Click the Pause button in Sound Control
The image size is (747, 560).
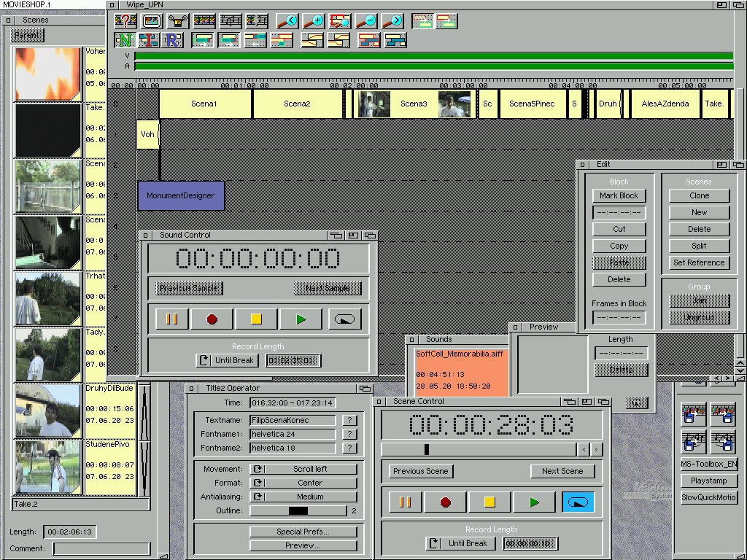(x=172, y=319)
